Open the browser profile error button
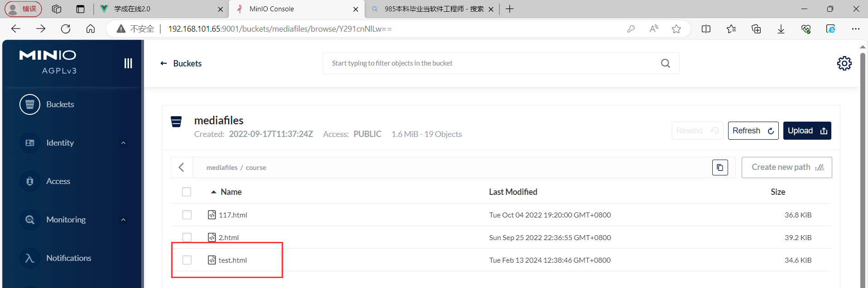Image resolution: width=868 pixels, height=288 pixels. pos(23,9)
